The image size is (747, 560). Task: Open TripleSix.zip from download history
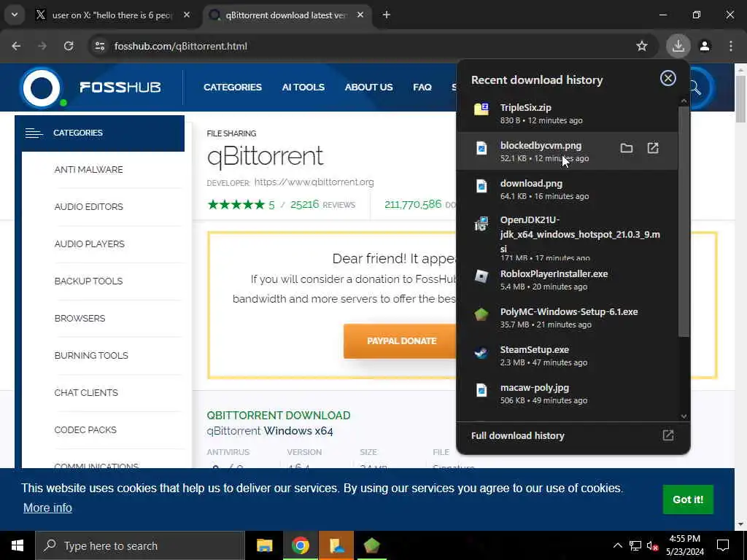tap(567, 113)
